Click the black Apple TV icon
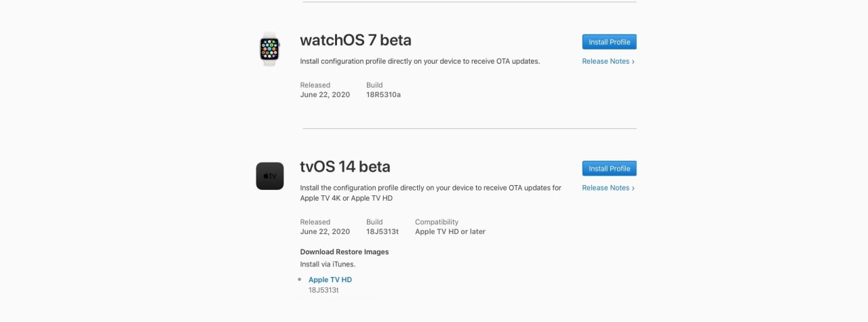The width and height of the screenshot is (868, 322). [x=270, y=176]
